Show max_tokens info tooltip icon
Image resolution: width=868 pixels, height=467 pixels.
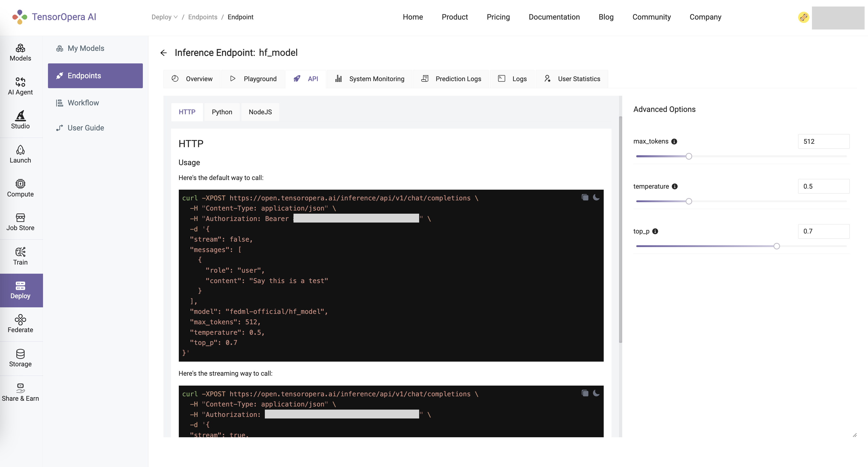(x=674, y=142)
